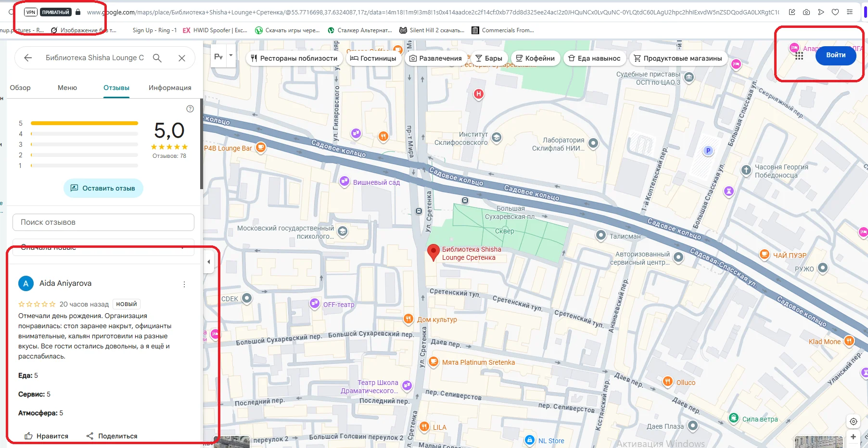Click the Библиотека Shisha Lounge red pin
This screenshot has height=448, width=868.
(x=434, y=252)
